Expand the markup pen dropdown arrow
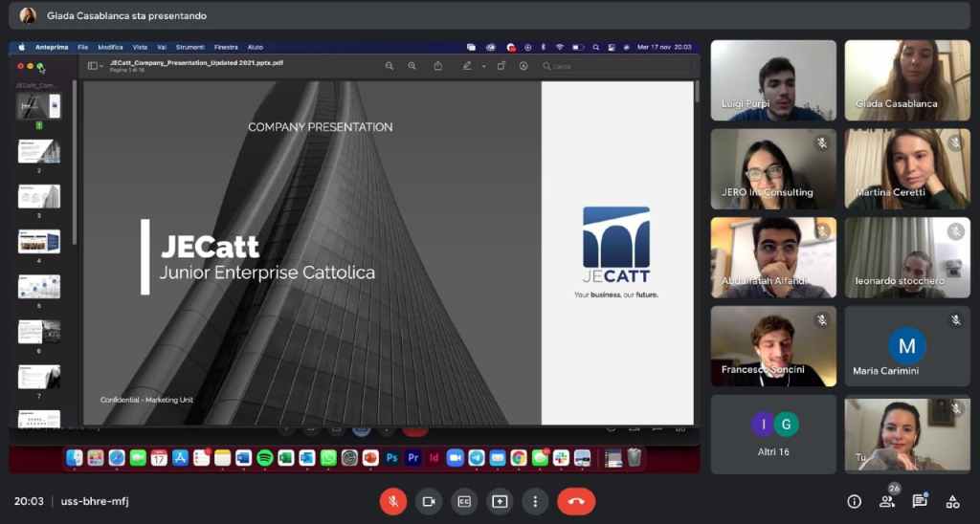This screenshot has height=524, width=980. click(x=483, y=66)
